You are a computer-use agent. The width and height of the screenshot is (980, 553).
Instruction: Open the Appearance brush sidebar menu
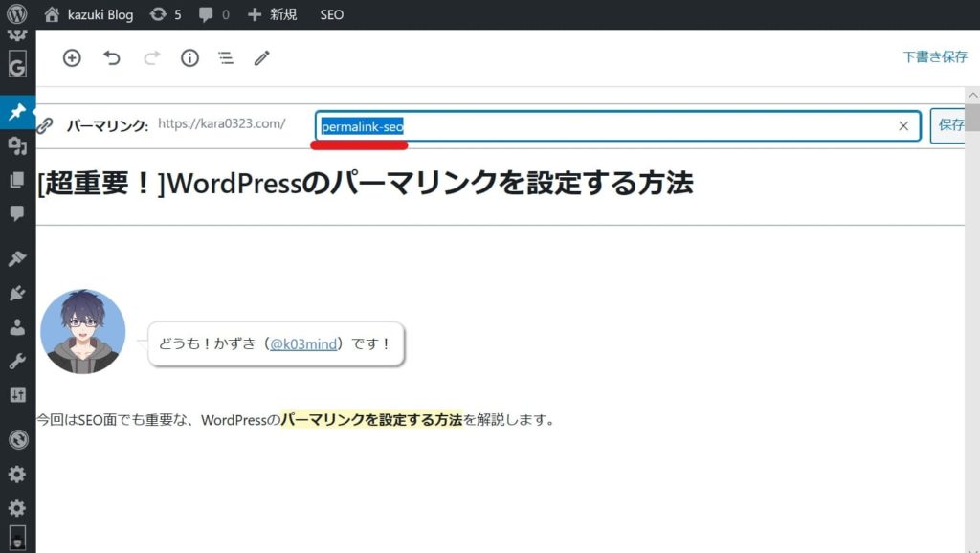[17, 258]
